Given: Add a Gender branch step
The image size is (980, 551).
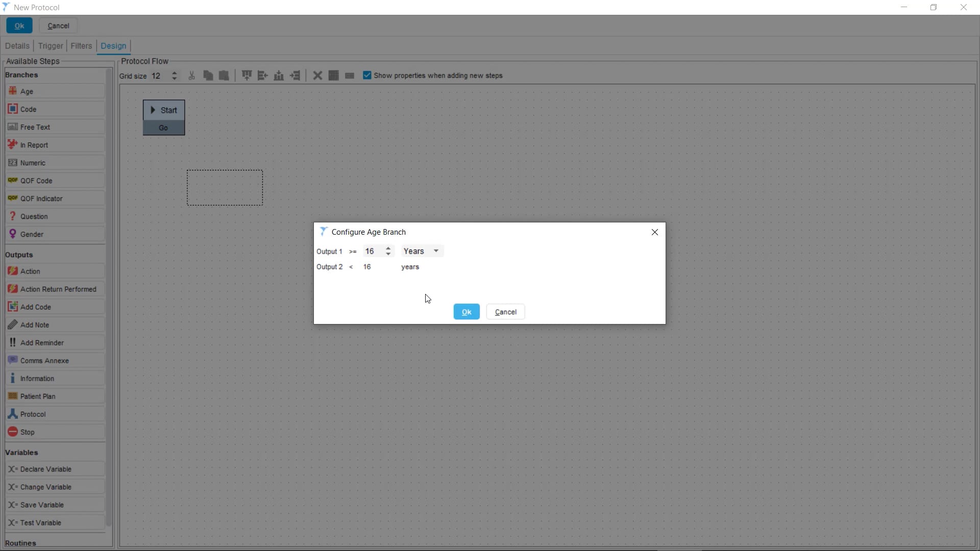Looking at the screenshot, I should [55, 234].
